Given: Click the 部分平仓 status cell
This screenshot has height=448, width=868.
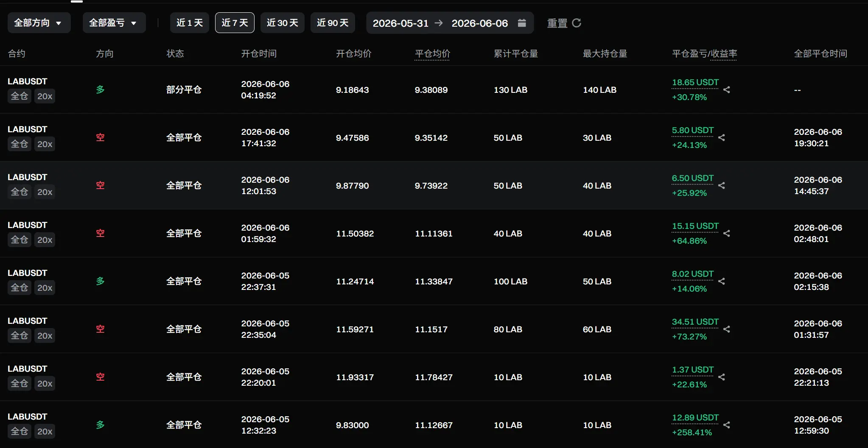Looking at the screenshot, I should click(x=184, y=90).
